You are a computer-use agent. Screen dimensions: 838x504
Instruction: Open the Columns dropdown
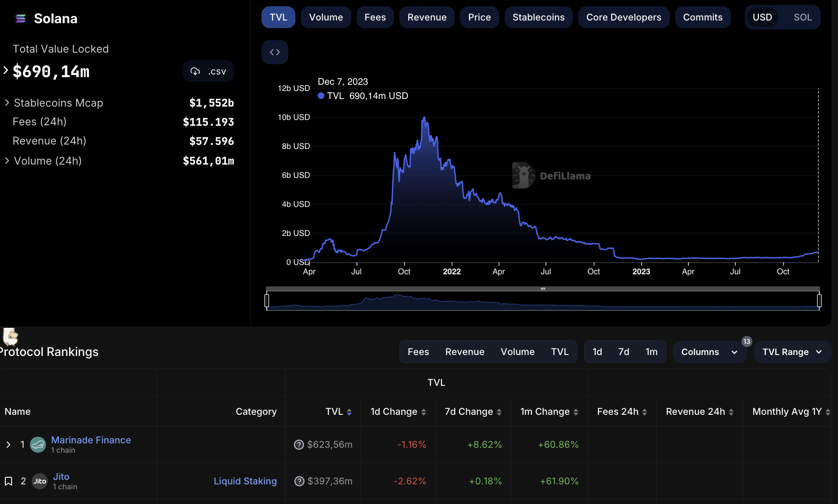point(709,352)
